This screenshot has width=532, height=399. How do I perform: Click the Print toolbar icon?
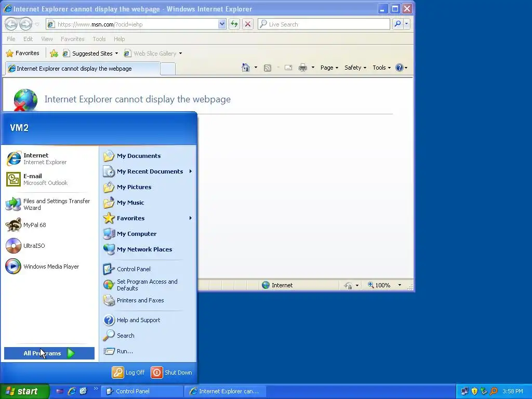point(303,68)
